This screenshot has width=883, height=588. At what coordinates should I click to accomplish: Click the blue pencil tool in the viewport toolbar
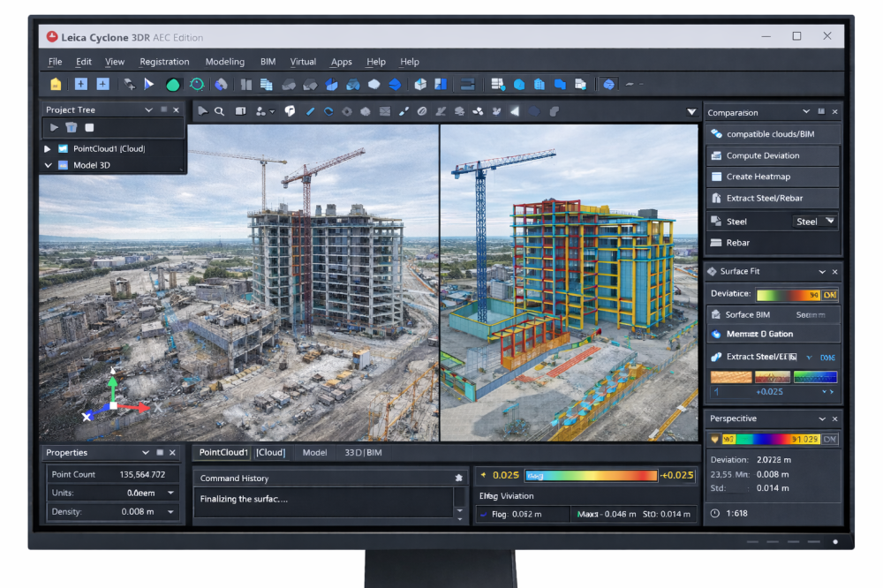(310, 111)
